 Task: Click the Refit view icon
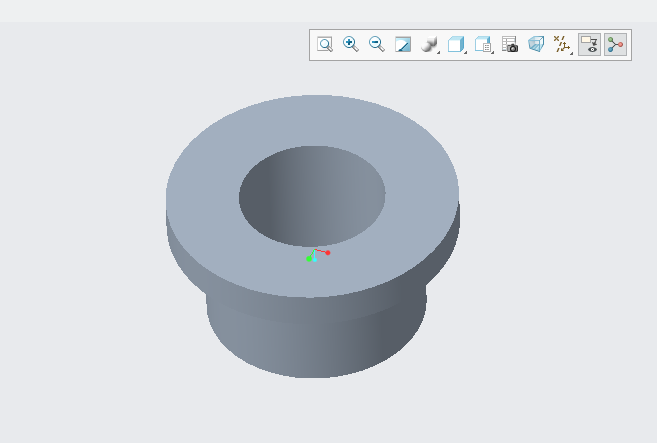(x=325, y=44)
